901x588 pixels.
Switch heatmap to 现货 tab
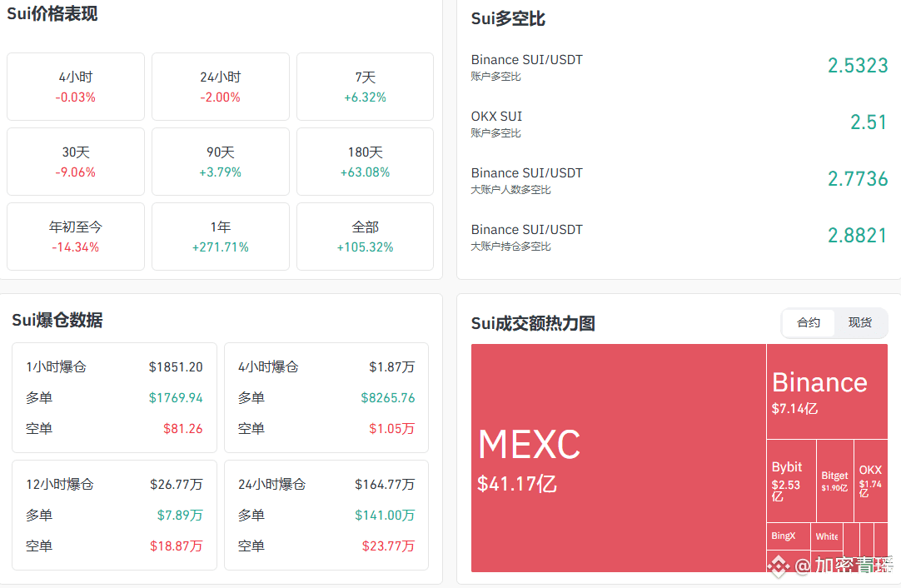tap(860, 323)
